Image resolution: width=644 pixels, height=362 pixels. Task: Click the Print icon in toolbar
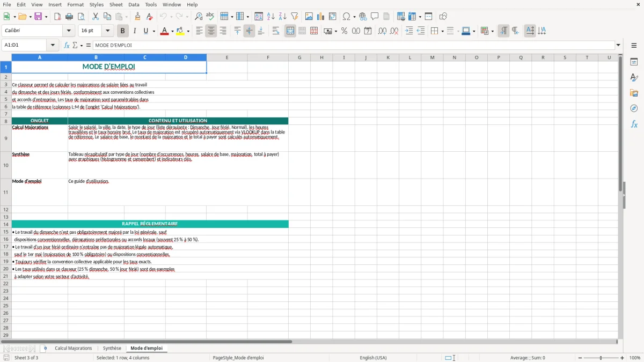[x=69, y=17]
